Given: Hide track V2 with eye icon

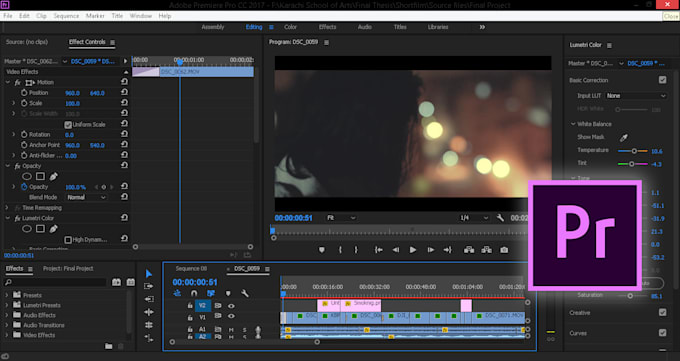Looking at the screenshot, I should coord(231,306).
